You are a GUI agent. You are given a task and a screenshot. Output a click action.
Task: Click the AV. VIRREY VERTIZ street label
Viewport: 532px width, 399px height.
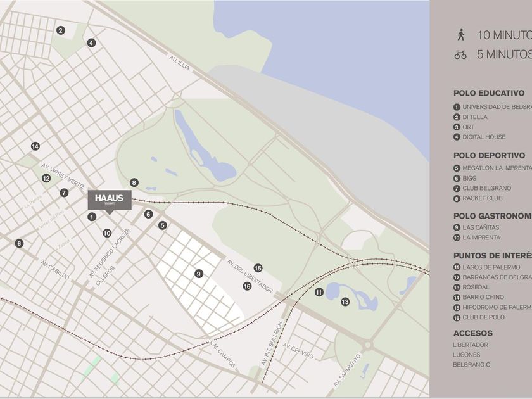coord(63,176)
